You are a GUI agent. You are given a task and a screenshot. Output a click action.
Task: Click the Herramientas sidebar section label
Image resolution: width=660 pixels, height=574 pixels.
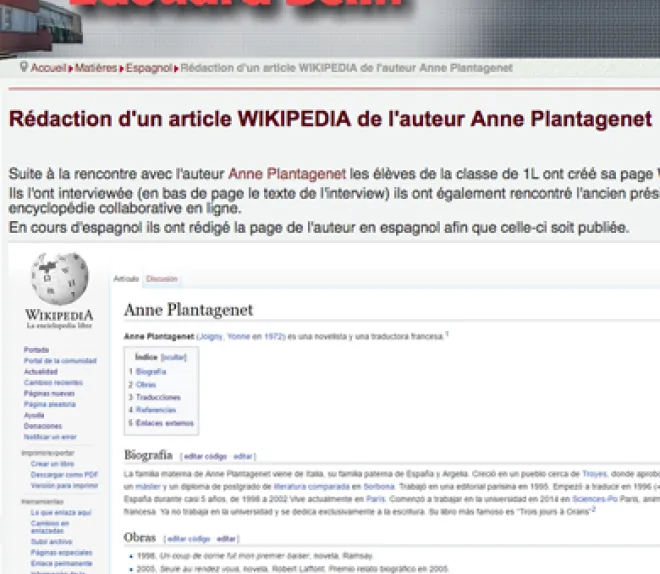click(42, 502)
